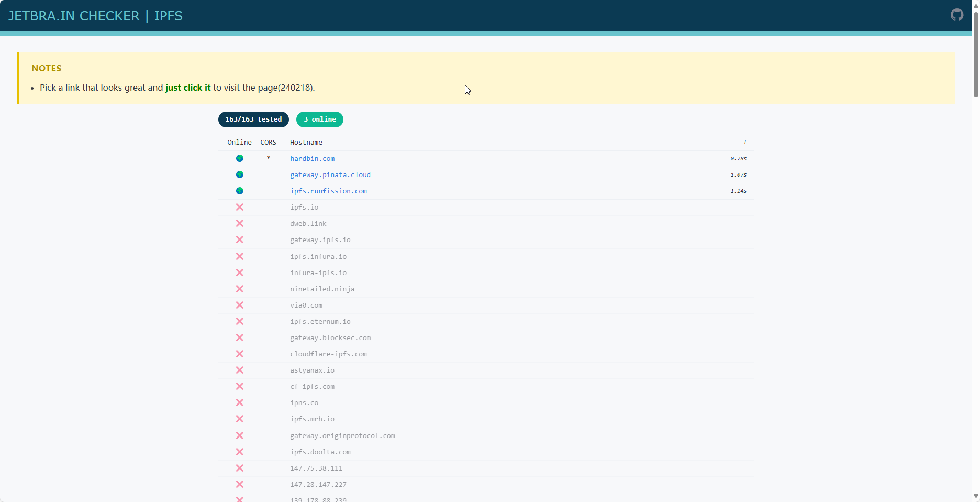
Task: Click the ipfs.eternum.io hostname
Action: pos(320,321)
